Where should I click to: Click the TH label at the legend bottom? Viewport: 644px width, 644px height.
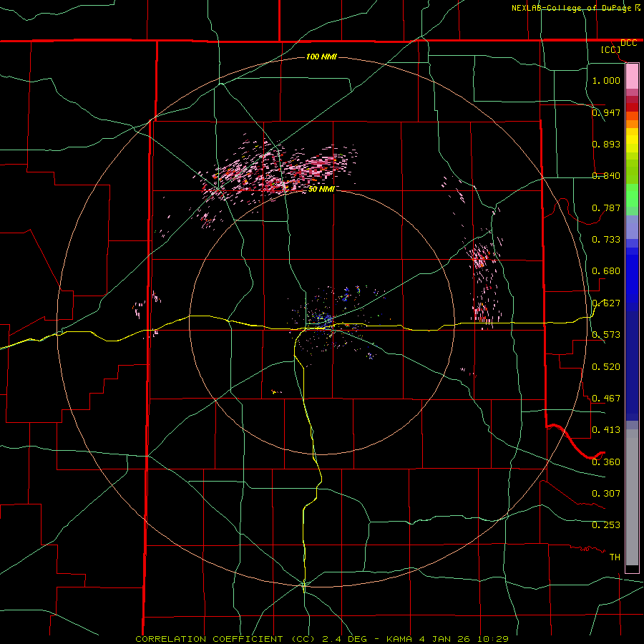click(x=615, y=557)
